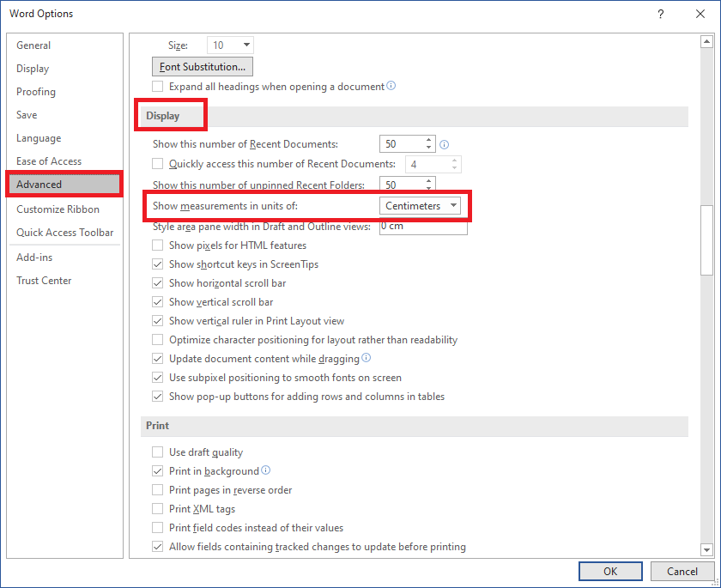Toggle Print in background checkbox
Image resolution: width=721 pixels, height=588 pixels.
[x=158, y=471]
